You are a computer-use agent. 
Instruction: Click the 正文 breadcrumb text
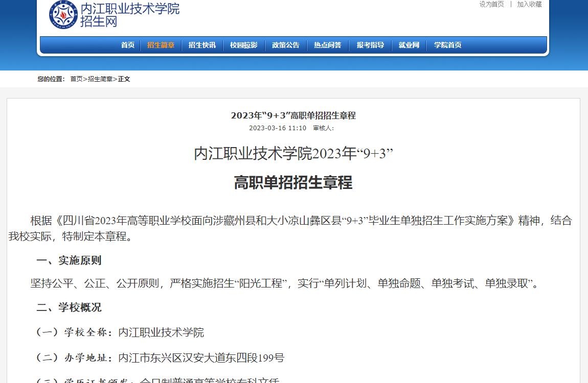[124, 79]
